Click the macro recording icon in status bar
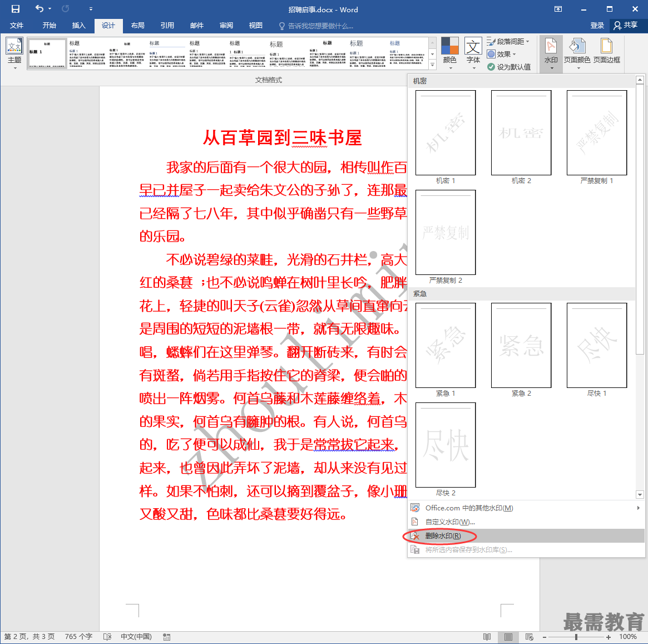 pos(166,637)
